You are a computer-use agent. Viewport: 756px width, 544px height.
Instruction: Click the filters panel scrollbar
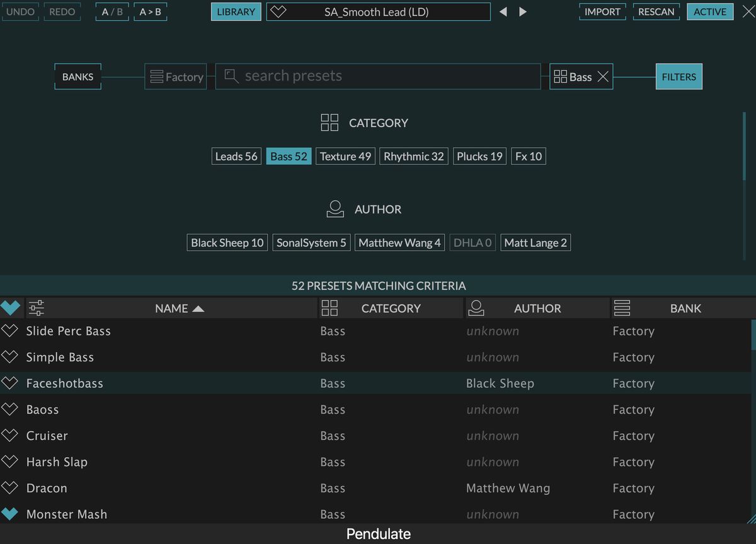coord(745,147)
